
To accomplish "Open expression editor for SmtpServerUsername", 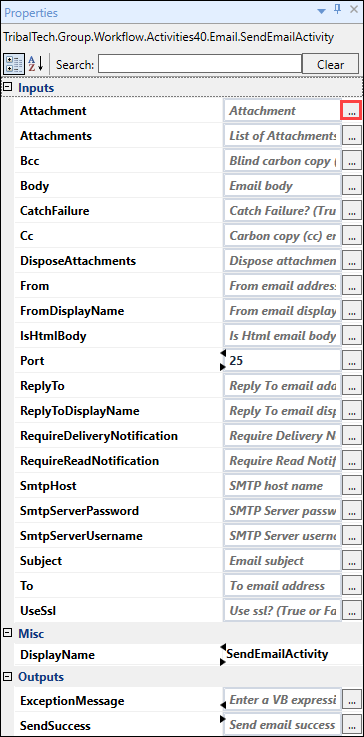I will pos(351,536).
